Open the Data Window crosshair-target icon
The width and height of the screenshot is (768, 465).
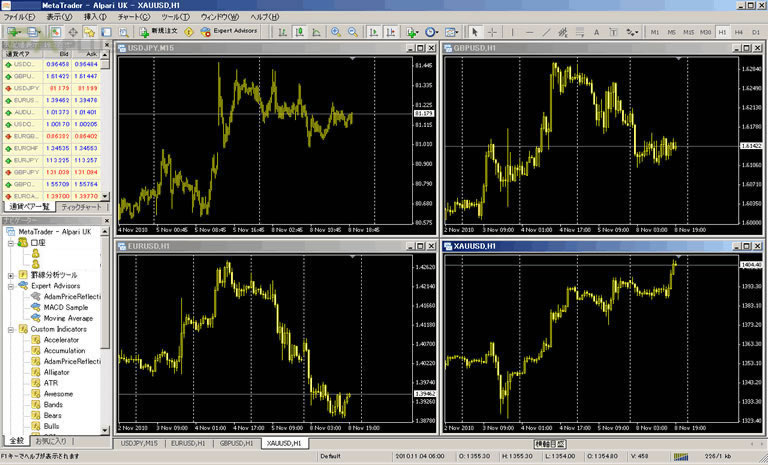coord(72,32)
